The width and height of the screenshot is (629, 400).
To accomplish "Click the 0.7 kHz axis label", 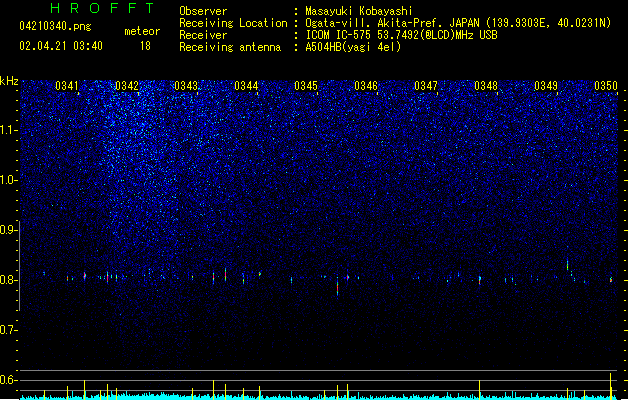I will coord(8,330).
